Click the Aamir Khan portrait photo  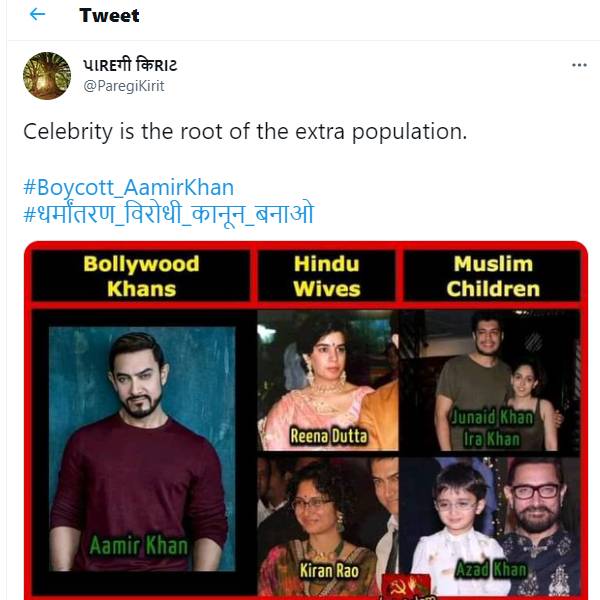pos(142,448)
